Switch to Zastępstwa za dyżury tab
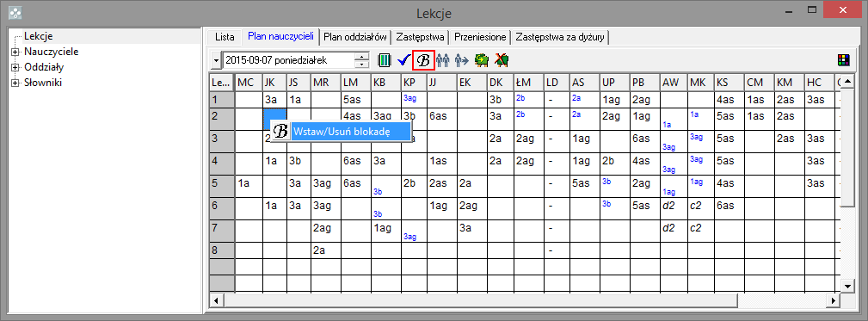The width and height of the screenshot is (868, 321). point(561,36)
